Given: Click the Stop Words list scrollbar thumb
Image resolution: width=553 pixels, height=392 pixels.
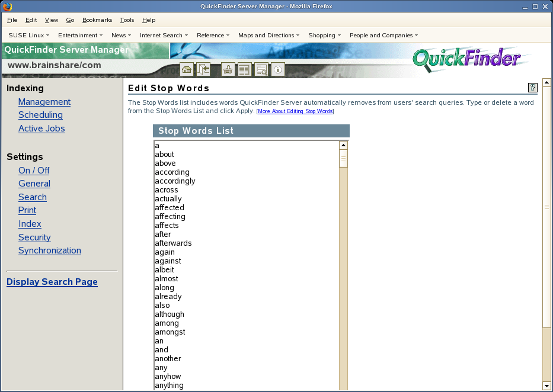Looking at the screenshot, I should (343, 159).
